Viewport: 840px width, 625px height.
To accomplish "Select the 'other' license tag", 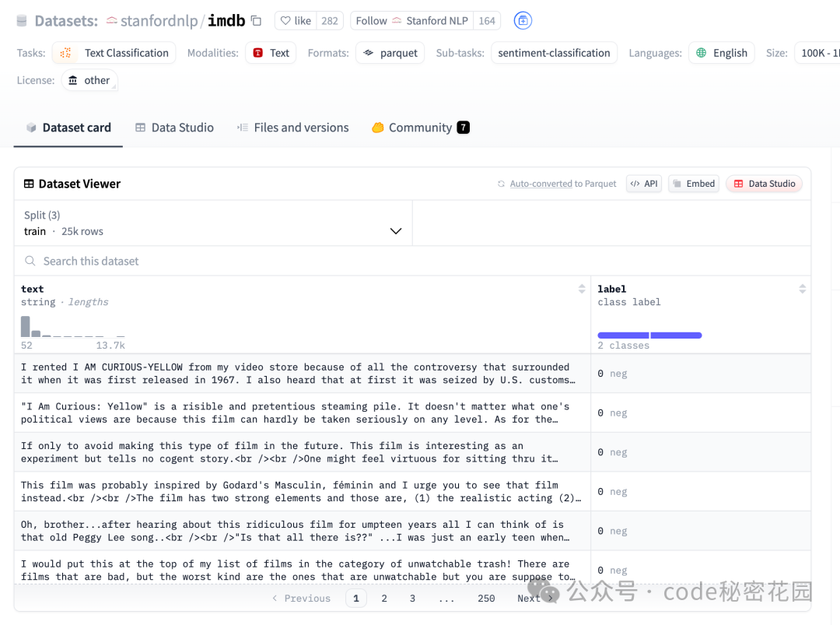I will tap(89, 80).
